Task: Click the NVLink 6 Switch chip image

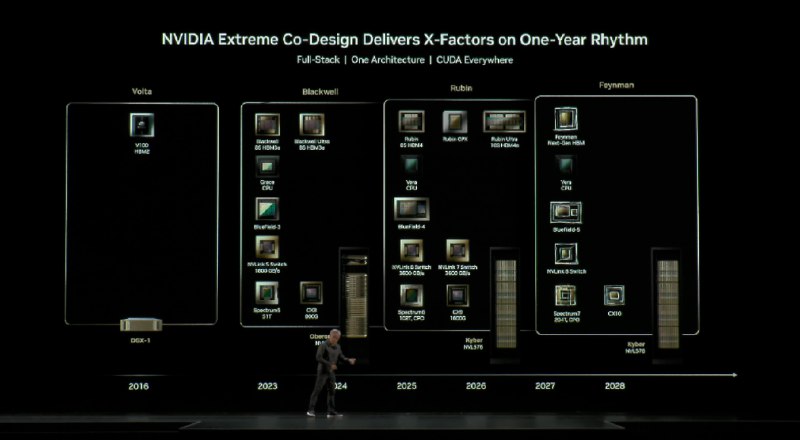Action: click(411, 251)
